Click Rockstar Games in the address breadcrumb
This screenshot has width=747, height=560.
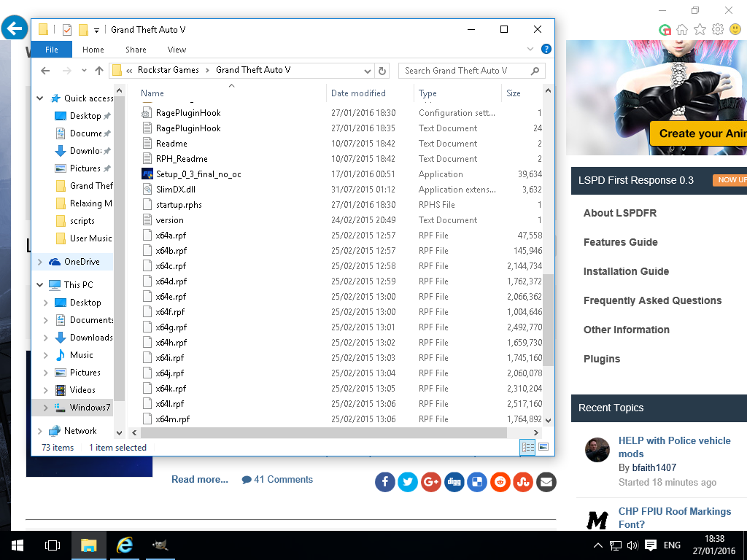pyautogui.click(x=169, y=70)
